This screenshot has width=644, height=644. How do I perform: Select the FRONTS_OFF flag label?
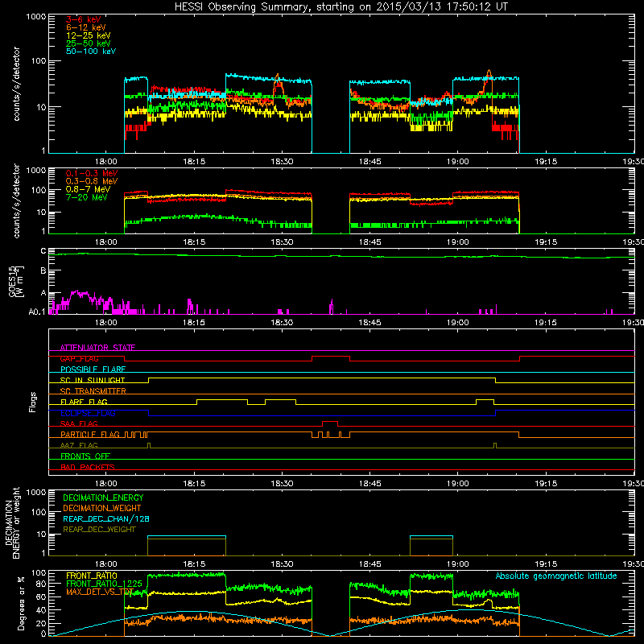[85, 456]
